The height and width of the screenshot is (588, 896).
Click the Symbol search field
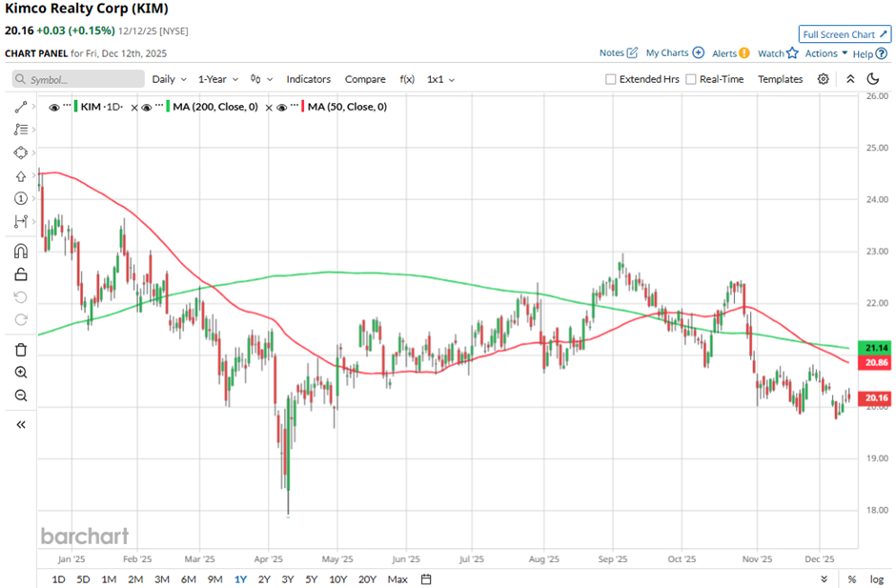coord(78,79)
